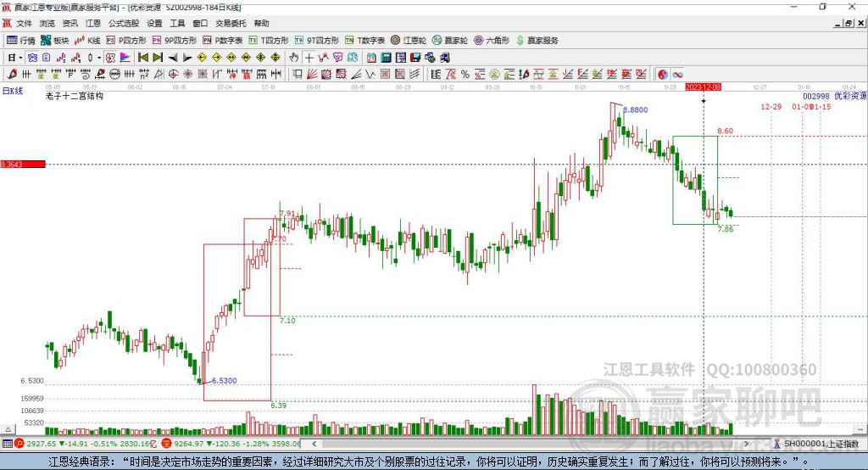Open the P数字表 tool
Image resolution: width=868 pixels, height=470 pixels.
(223, 41)
